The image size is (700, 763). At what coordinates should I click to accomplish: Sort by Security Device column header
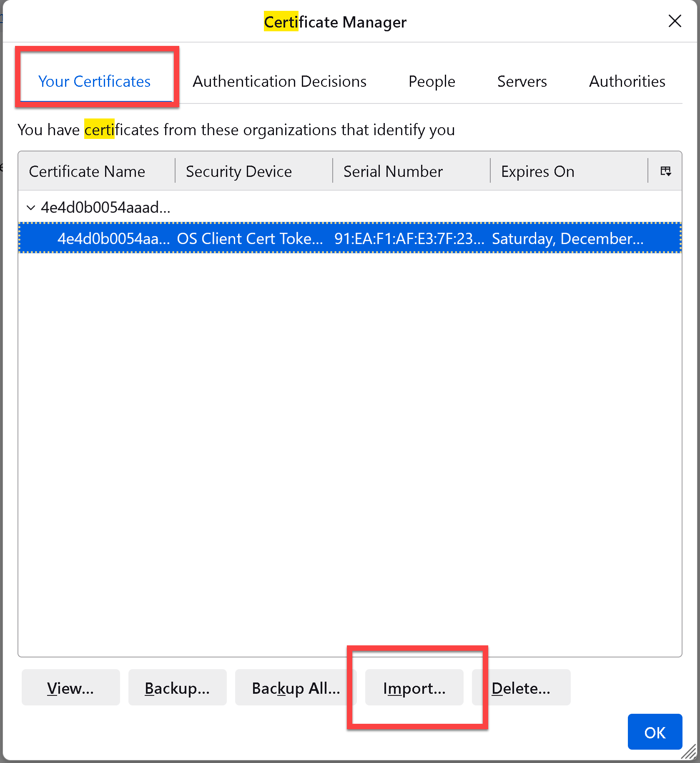[239, 171]
